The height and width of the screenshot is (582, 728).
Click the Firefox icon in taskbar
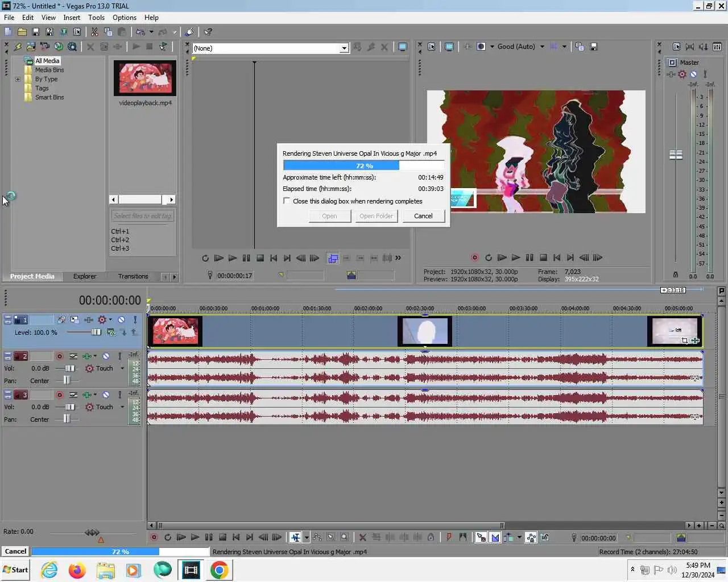pyautogui.click(x=77, y=570)
